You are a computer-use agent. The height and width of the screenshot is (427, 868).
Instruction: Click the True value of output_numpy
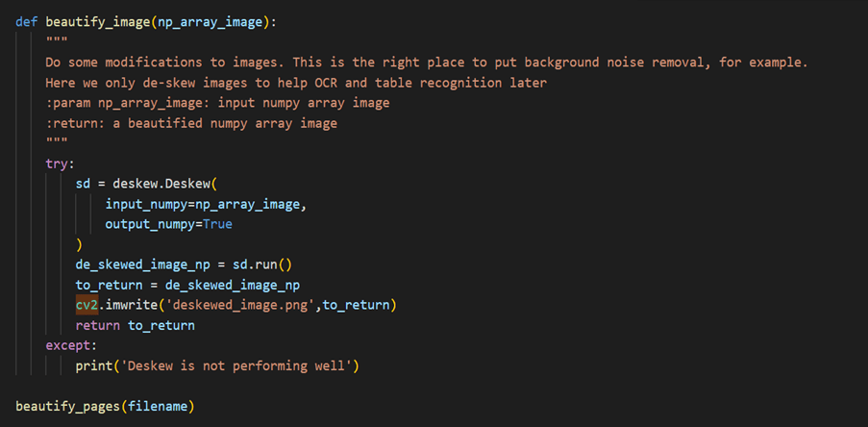click(x=217, y=224)
